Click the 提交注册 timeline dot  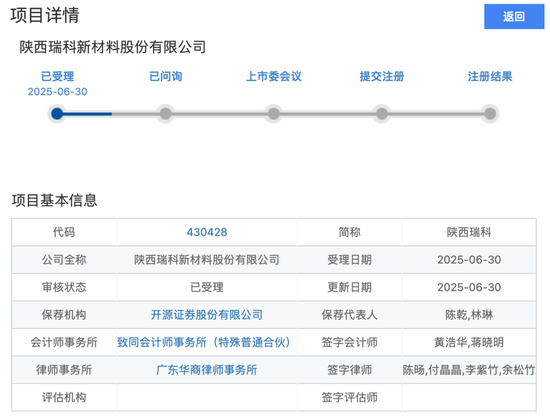tap(382, 114)
